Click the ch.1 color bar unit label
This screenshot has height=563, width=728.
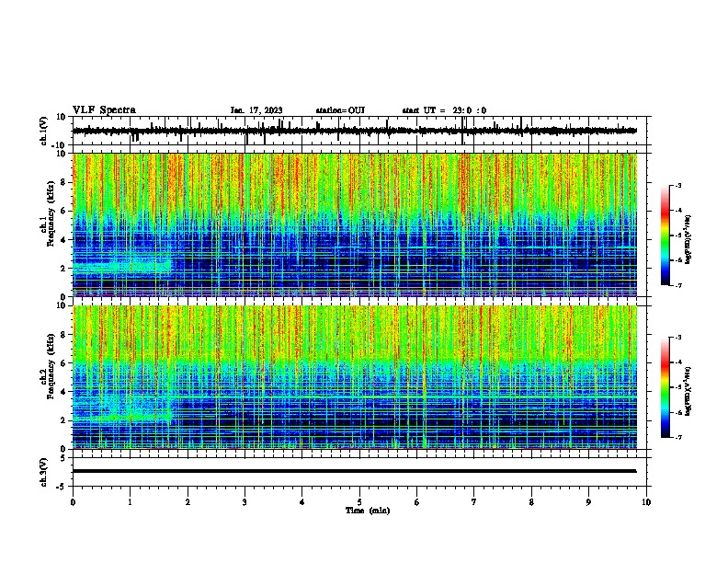tap(688, 239)
